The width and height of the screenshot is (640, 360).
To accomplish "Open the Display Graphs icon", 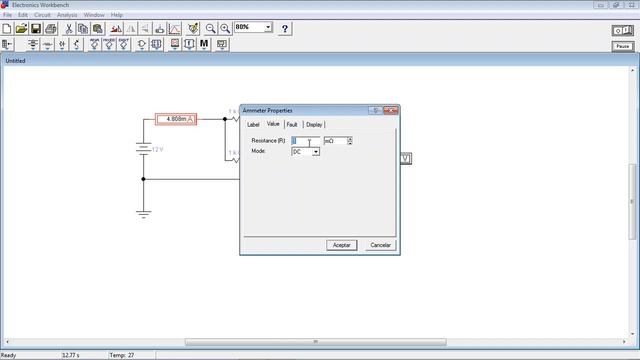I will coord(175,29).
